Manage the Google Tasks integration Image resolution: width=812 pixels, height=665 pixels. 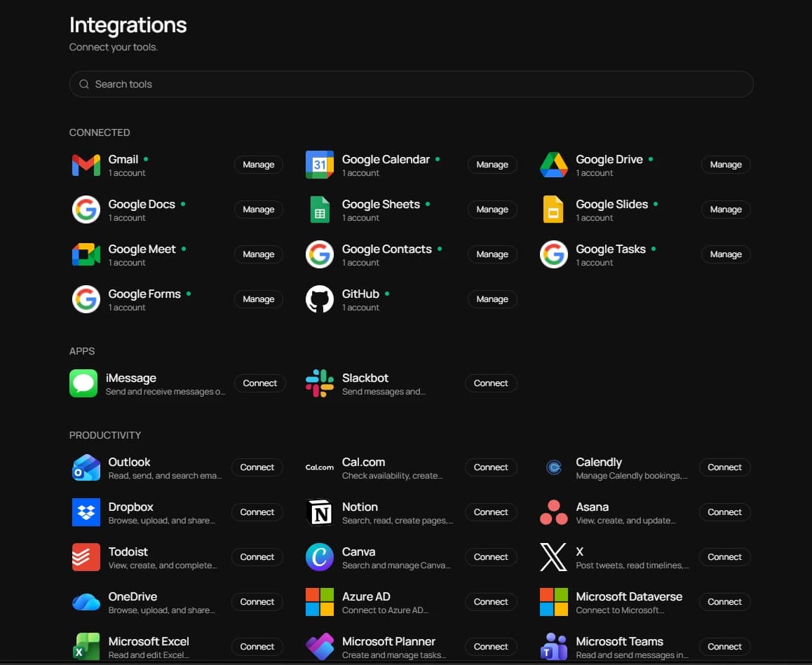tap(726, 254)
